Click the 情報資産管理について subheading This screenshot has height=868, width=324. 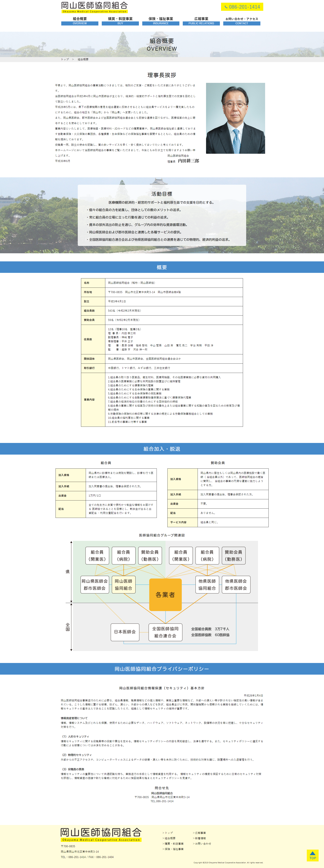pos(74,718)
